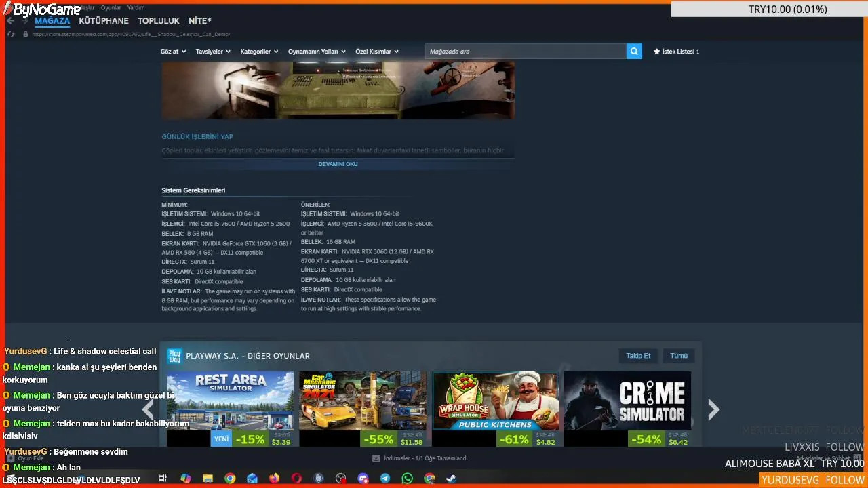868x488 pixels.
Task: Open Outlook from the taskbar
Action: point(252,479)
